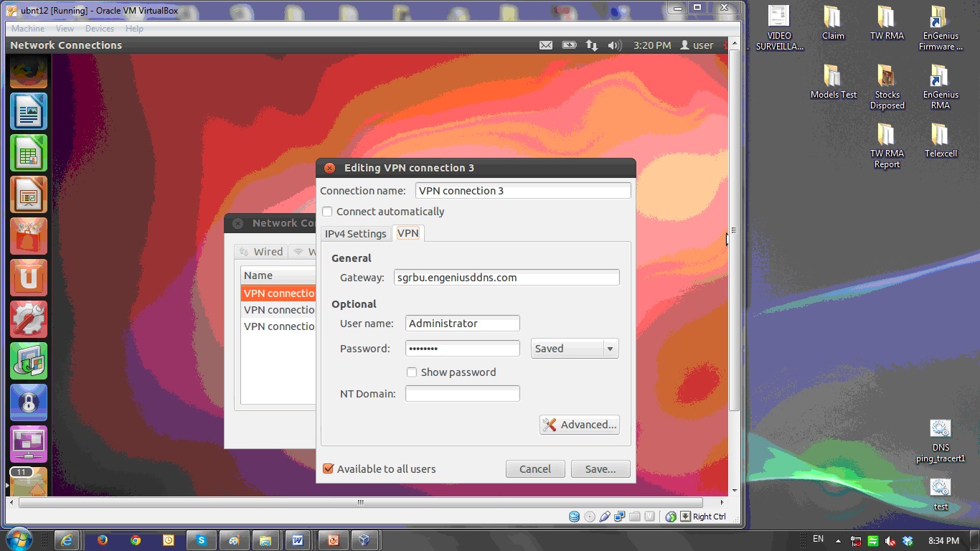
Task: Open Ubuntu One launcher icon
Action: click(29, 278)
